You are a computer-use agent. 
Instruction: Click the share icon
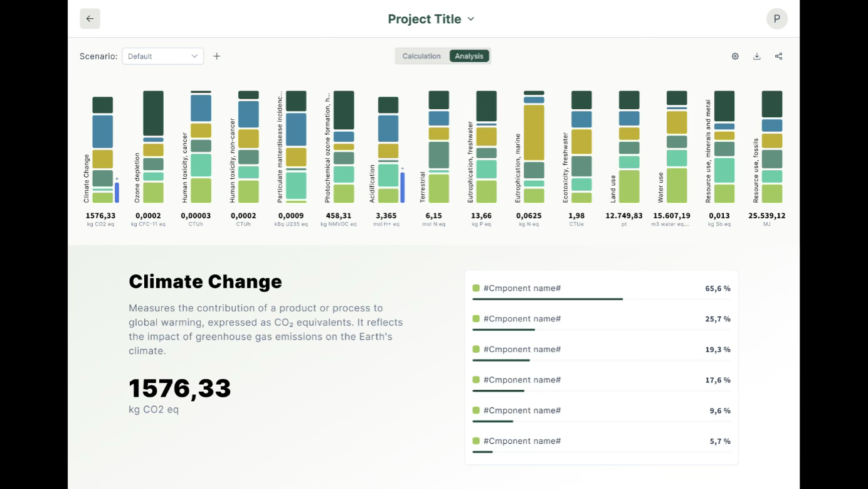click(x=778, y=56)
